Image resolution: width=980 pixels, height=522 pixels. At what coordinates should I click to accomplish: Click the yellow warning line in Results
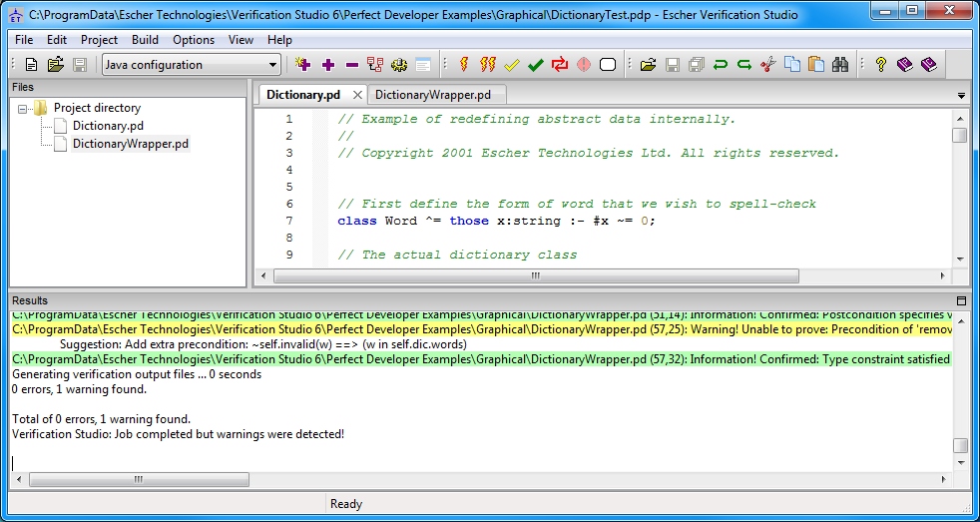tap(479, 328)
